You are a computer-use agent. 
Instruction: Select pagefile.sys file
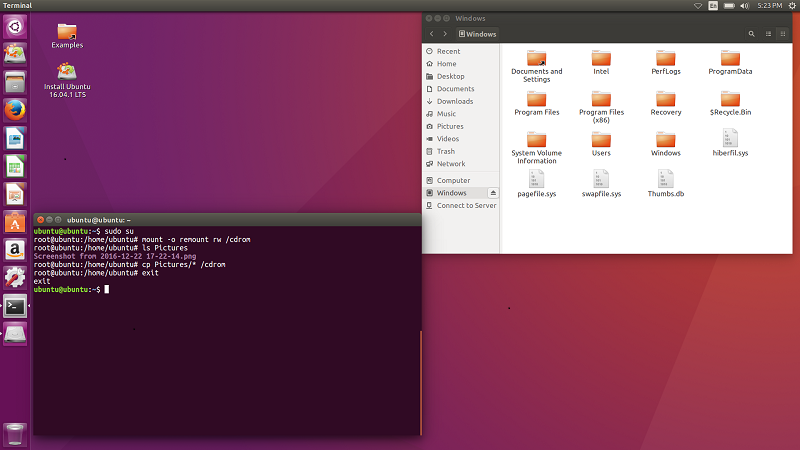pos(537,184)
